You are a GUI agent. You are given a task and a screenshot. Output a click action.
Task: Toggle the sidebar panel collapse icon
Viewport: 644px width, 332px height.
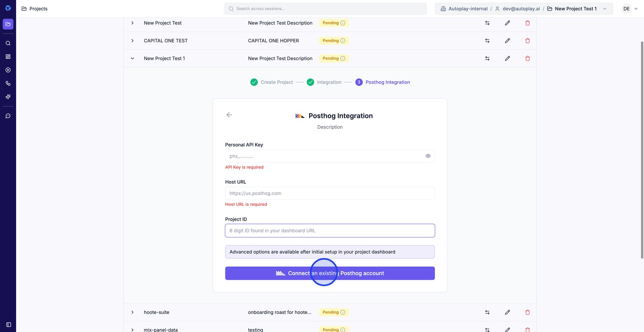point(8,325)
